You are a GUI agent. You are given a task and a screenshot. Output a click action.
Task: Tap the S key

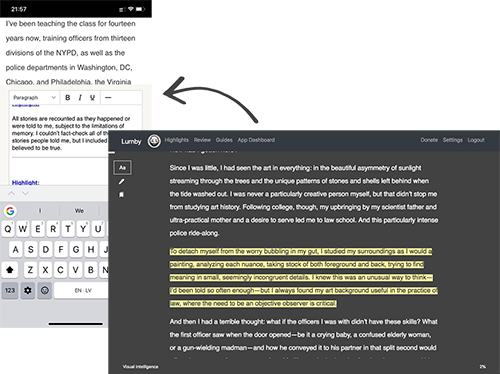tap(31, 249)
